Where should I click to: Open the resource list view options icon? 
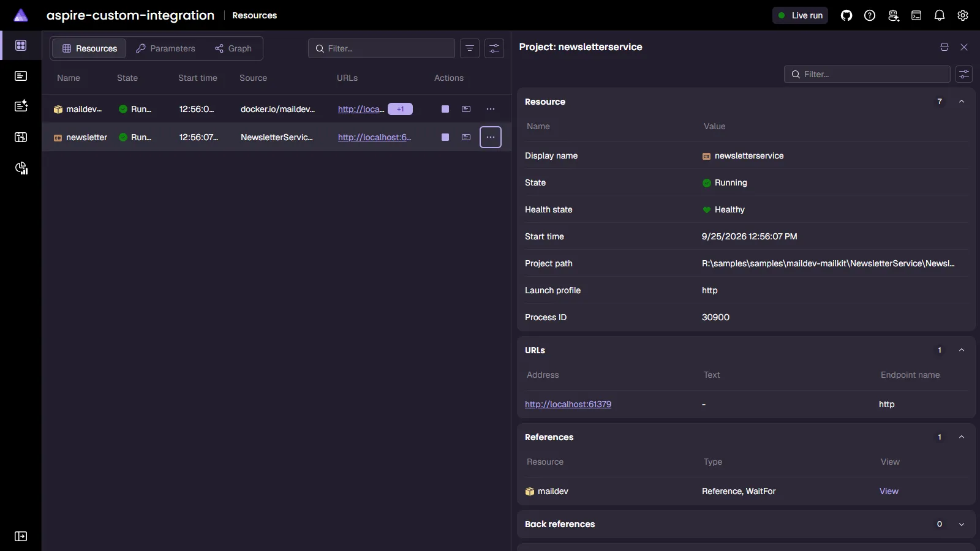pyautogui.click(x=494, y=48)
